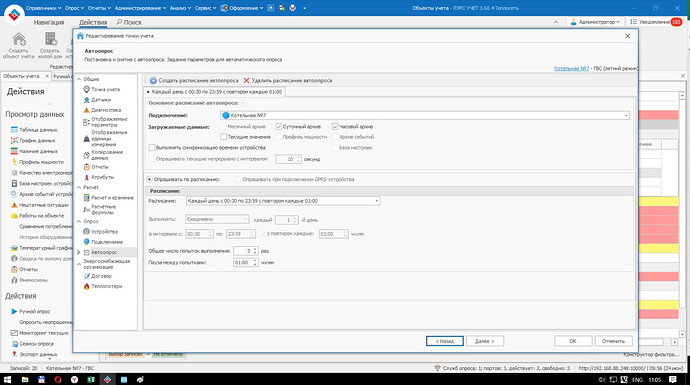The image size is (690, 385).
Task: Click the OK button
Action: (x=573, y=341)
